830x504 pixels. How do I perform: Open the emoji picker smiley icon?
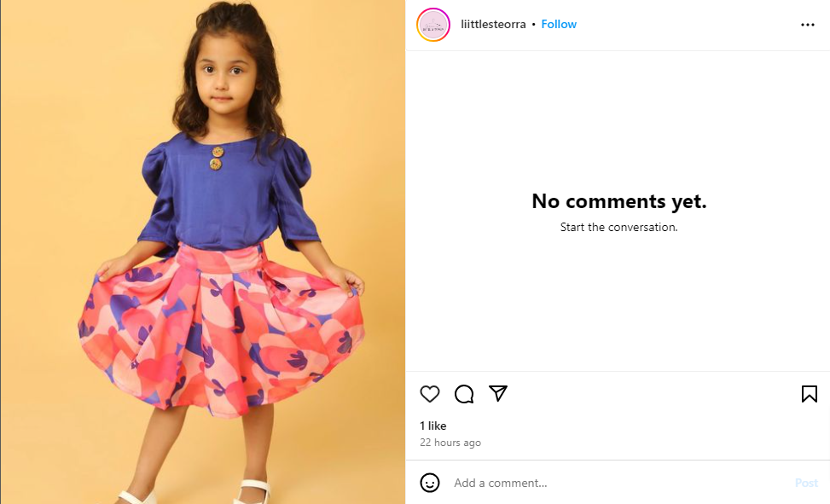(430, 483)
